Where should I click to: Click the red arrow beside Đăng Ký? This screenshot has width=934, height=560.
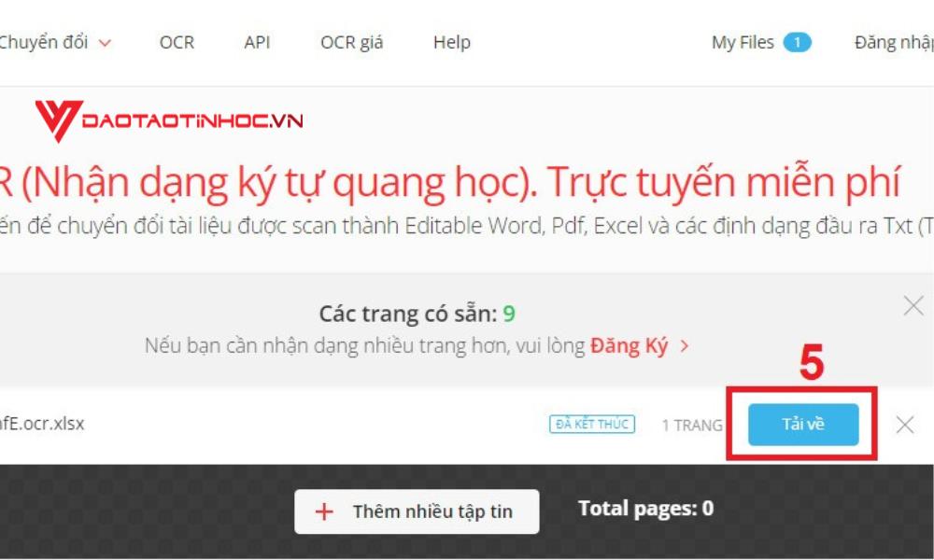point(686,346)
